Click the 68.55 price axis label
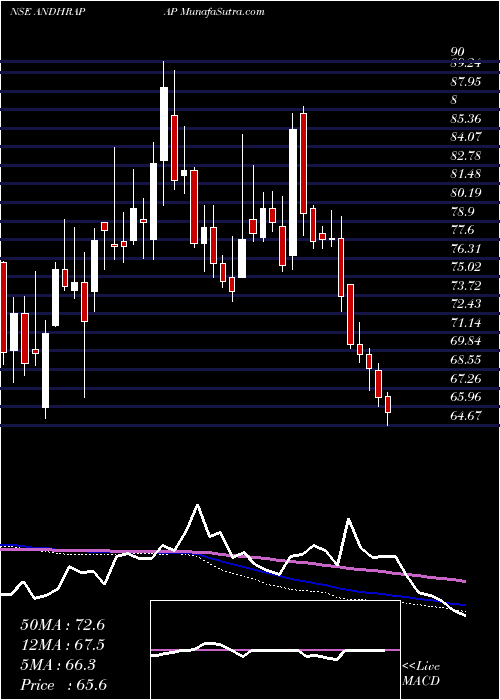The image size is (500, 700). click(x=466, y=359)
